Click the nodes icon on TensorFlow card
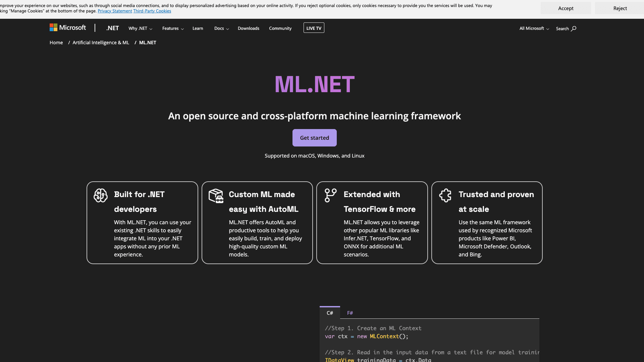 pyautogui.click(x=330, y=195)
